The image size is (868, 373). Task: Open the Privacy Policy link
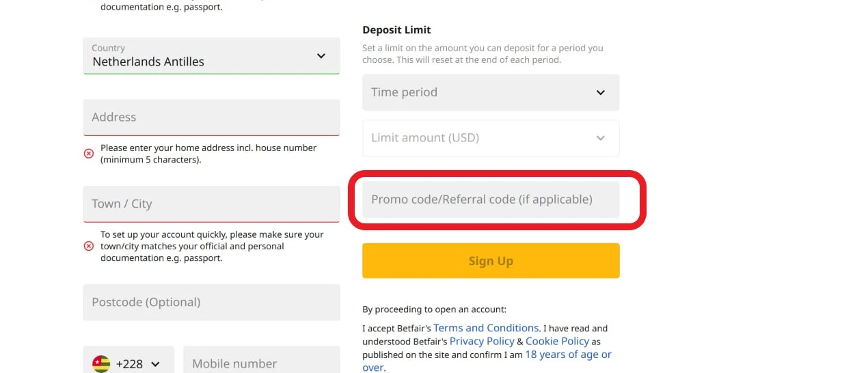pos(481,341)
